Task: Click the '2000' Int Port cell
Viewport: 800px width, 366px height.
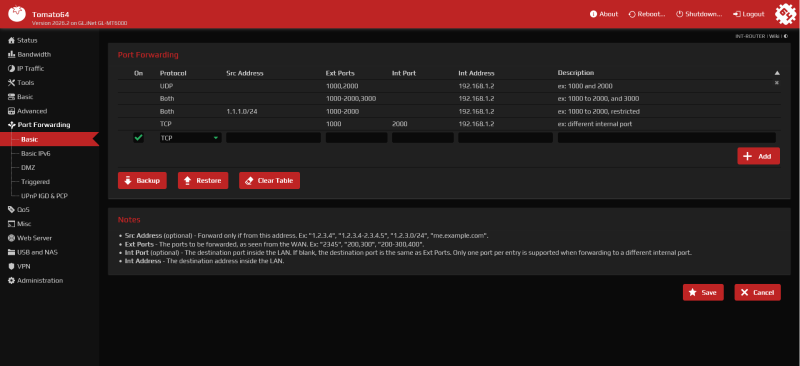Action: point(399,124)
